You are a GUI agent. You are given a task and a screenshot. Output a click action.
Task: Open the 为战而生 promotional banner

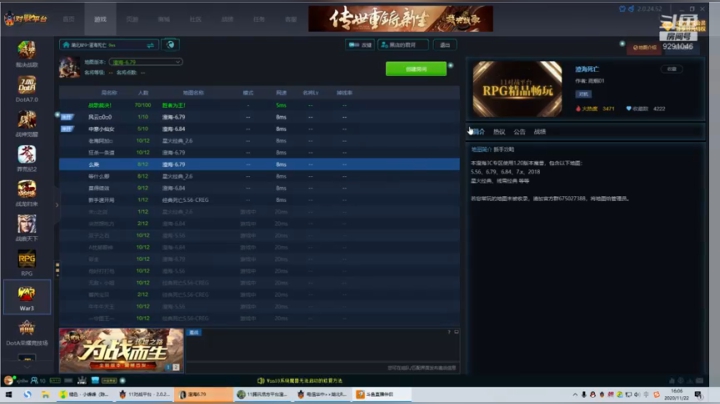(x=121, y=350)
